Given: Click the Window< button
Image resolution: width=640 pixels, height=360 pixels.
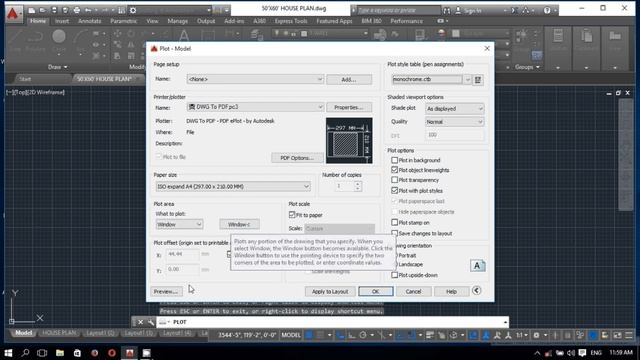Looking at the screenshot, I should pos(239,224).
